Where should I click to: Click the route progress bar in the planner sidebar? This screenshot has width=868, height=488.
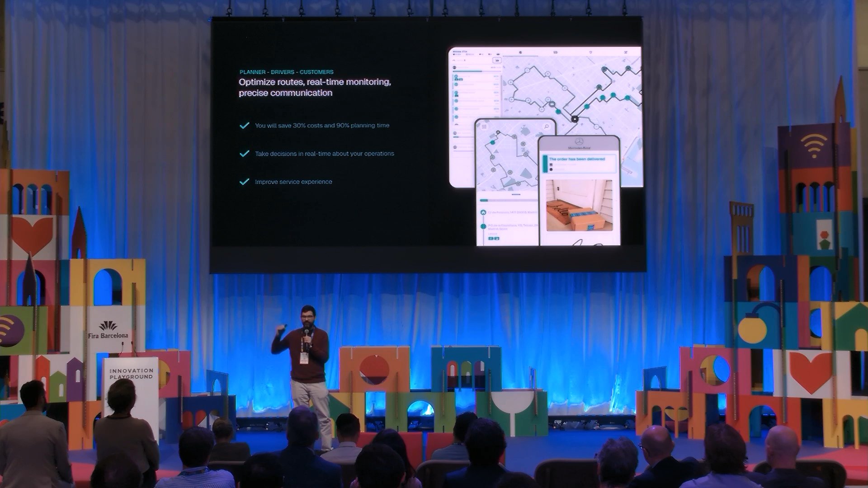coord(467,71)
